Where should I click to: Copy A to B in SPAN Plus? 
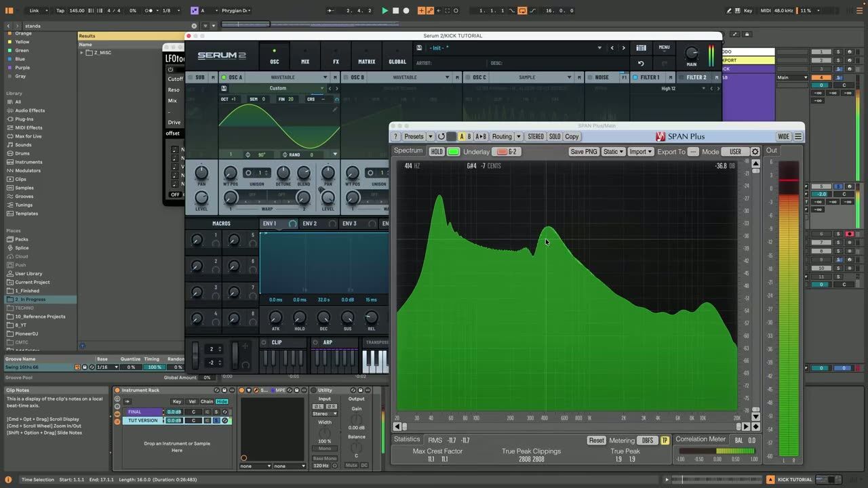pos(481,136)
